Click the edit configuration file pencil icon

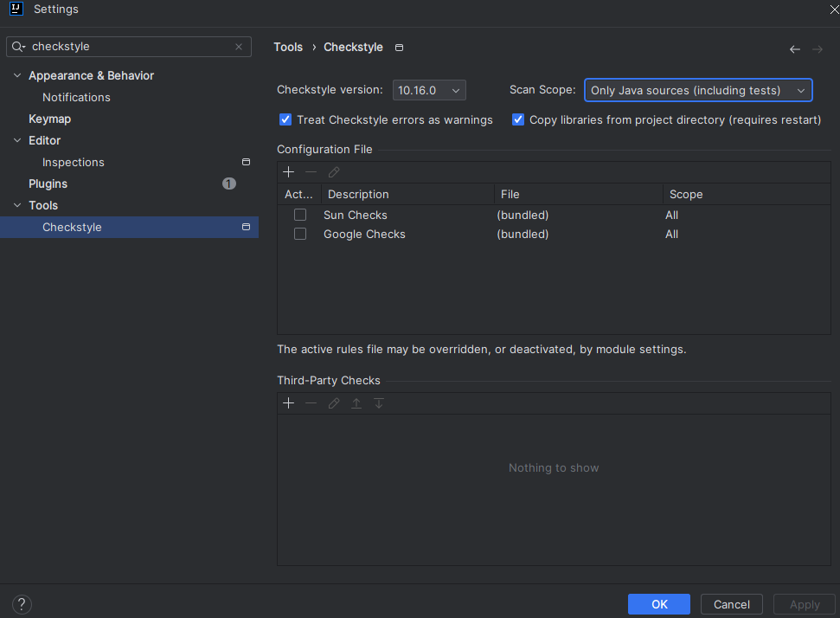coord(334,172)
